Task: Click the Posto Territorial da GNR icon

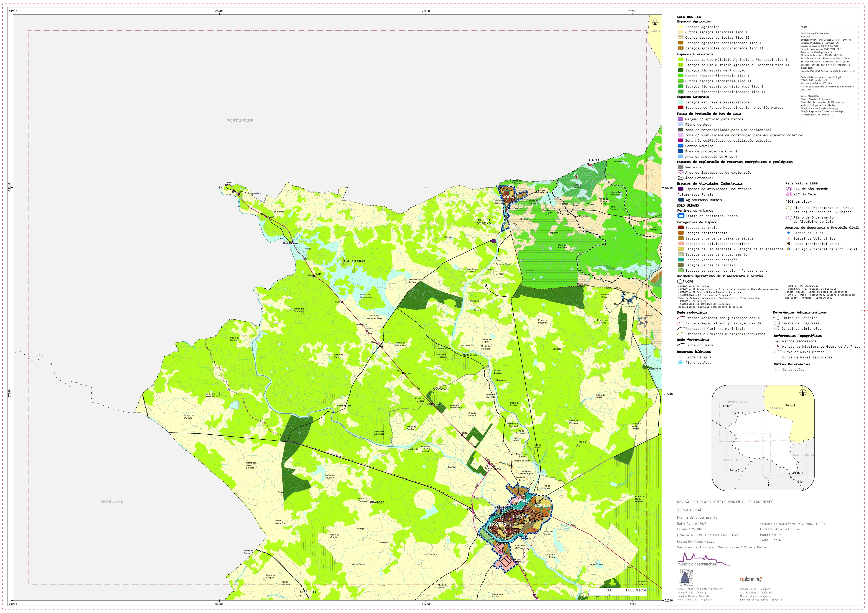Action: (x=789, y=244)
